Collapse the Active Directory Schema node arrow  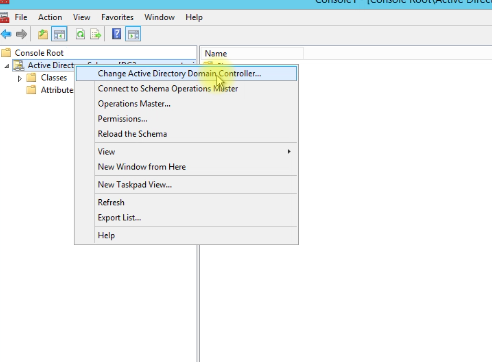click(x=7, y=66)
